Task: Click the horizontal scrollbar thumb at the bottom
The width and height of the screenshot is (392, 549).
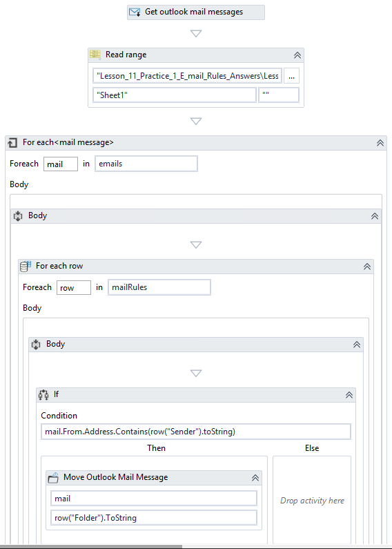Action: pos(91,546)
